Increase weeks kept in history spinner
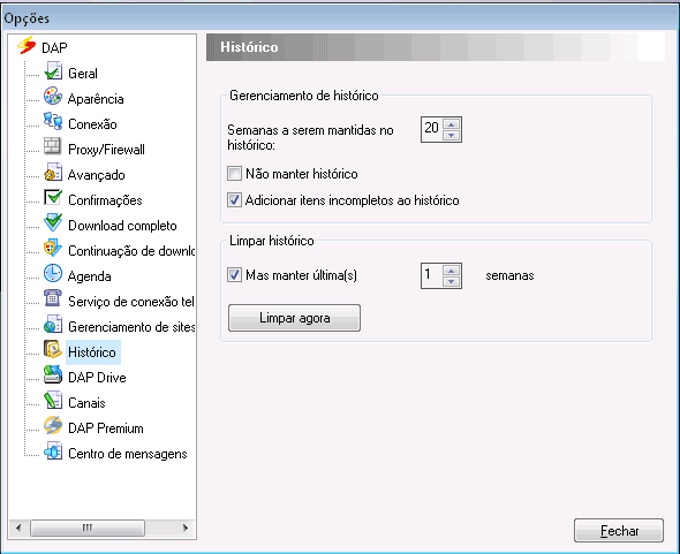680x554 pixels. (x=451, y=124)
